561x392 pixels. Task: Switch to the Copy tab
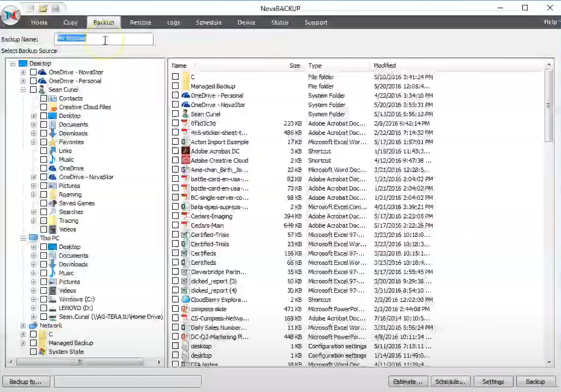[70, 22]
